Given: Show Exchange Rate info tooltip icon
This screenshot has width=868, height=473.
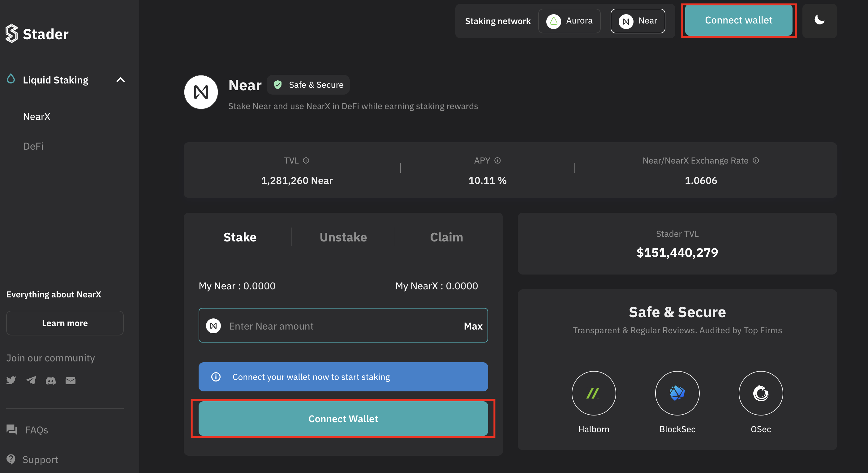Looking at the screenshot, I should (756, 160).
